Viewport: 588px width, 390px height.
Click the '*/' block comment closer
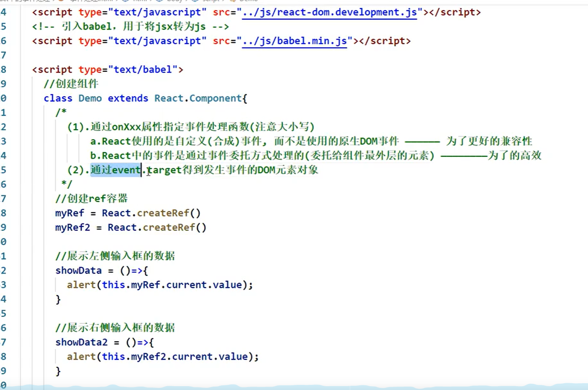(67, 184)
